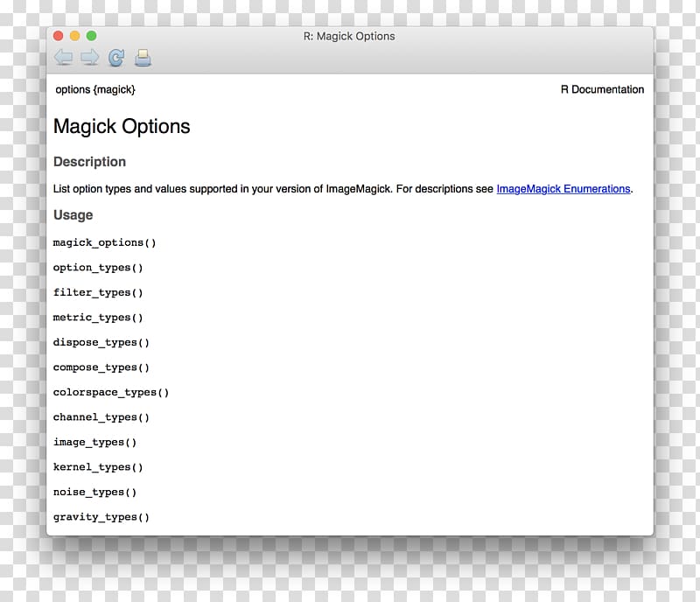Click the 'Description' section heading
The width and height of the screenshot is (700, 602).
point(89,162)
